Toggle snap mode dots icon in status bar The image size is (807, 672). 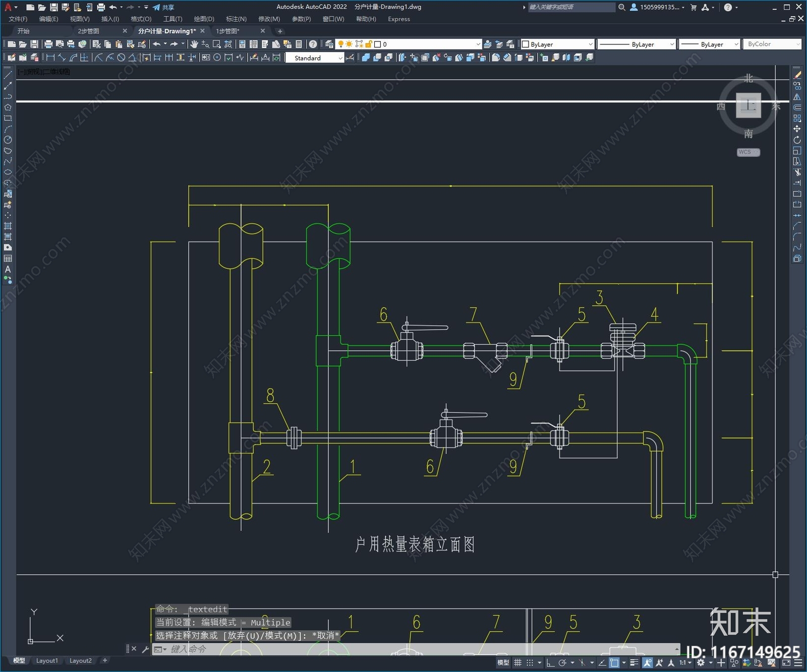click(530, 662)
